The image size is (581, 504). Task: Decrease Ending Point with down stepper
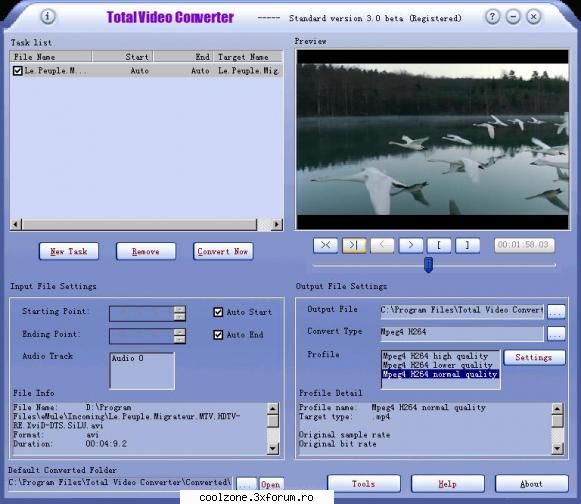[x=180, y=340]
